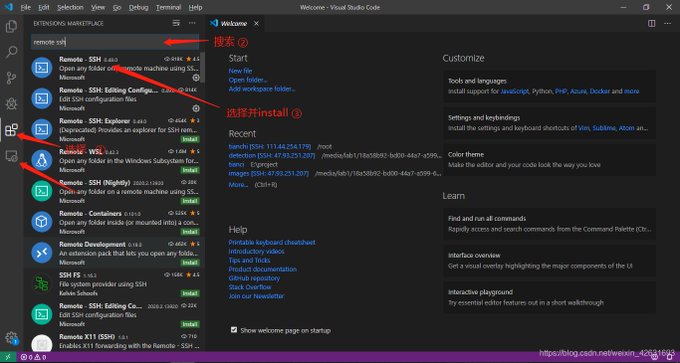Screen dimensions: 680x363
Task: Open manage gear for Remote - SSH: Editing Configuration
Action: pos(196,108)
